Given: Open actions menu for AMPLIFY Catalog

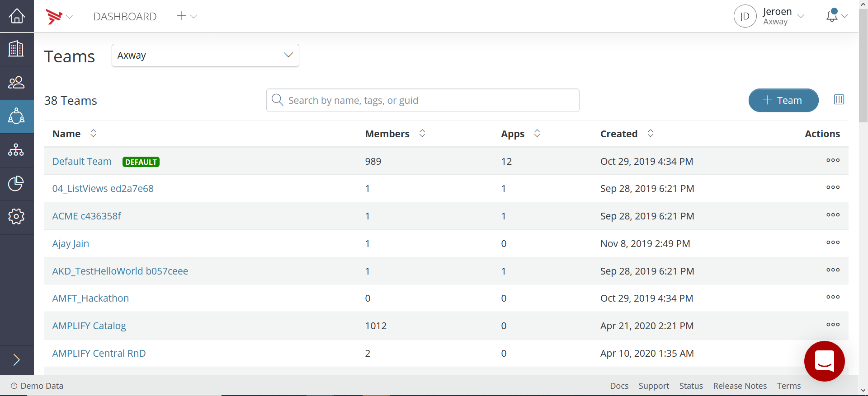Looking at the screenshot, I should (x=833, y=325).
